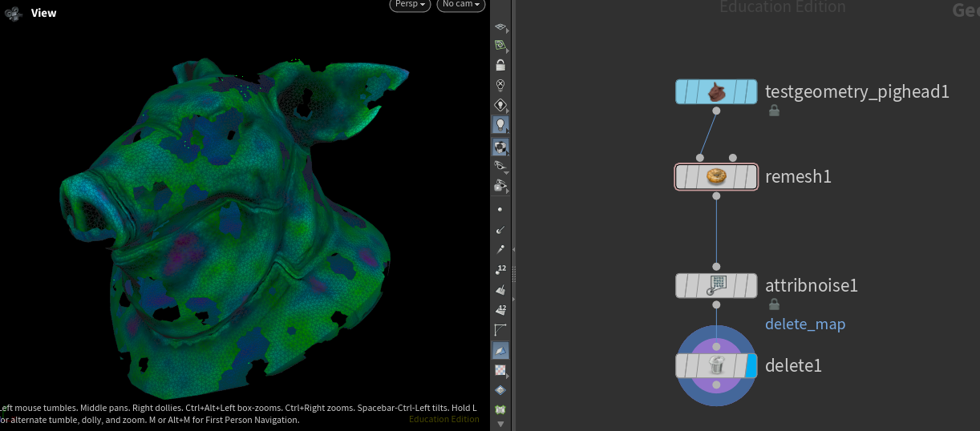Viewport: 980px width, 431px height.
Task: Open the Persp viewport dropdown
Action: tap(411, 5)
